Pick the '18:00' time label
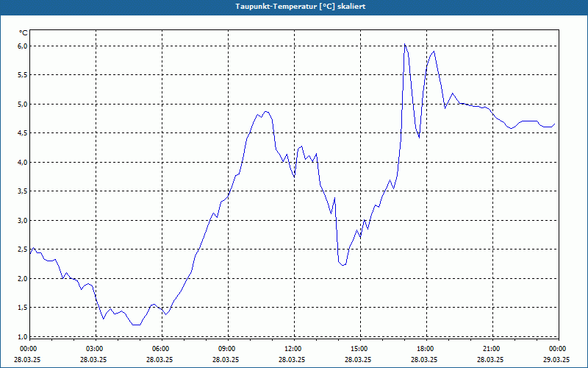 click(426, 349)
